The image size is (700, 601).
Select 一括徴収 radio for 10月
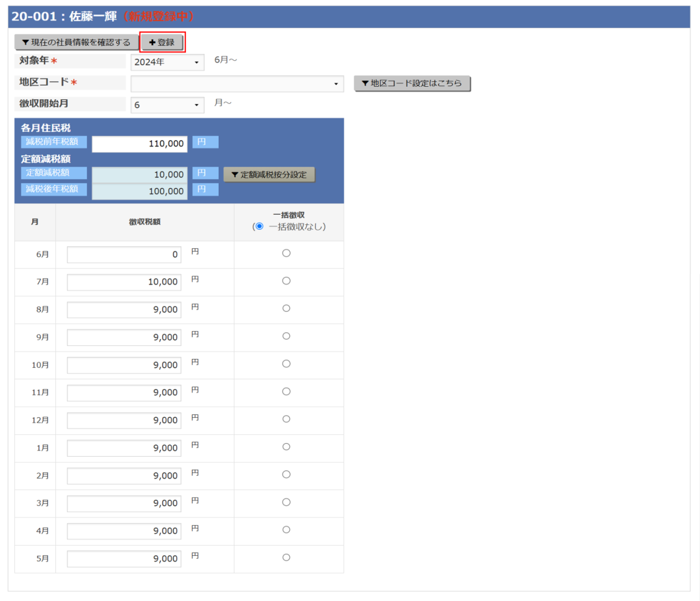click(286, 364)
